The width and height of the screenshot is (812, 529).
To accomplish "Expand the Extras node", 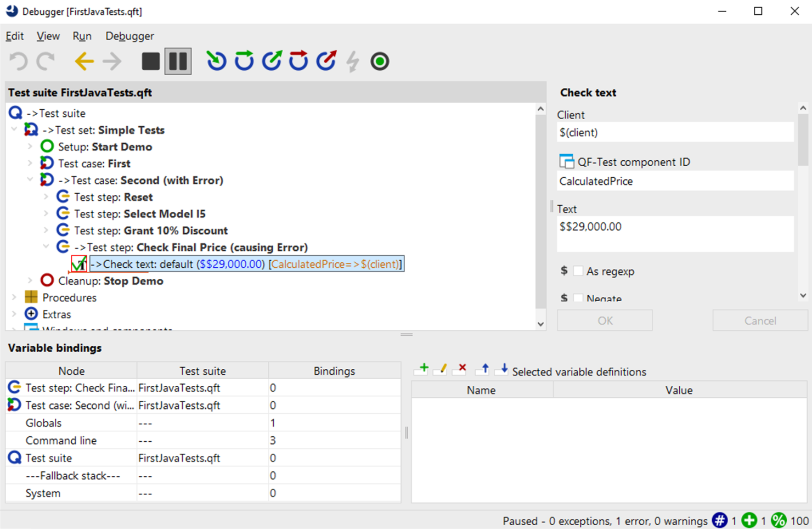I will (14, 314).
